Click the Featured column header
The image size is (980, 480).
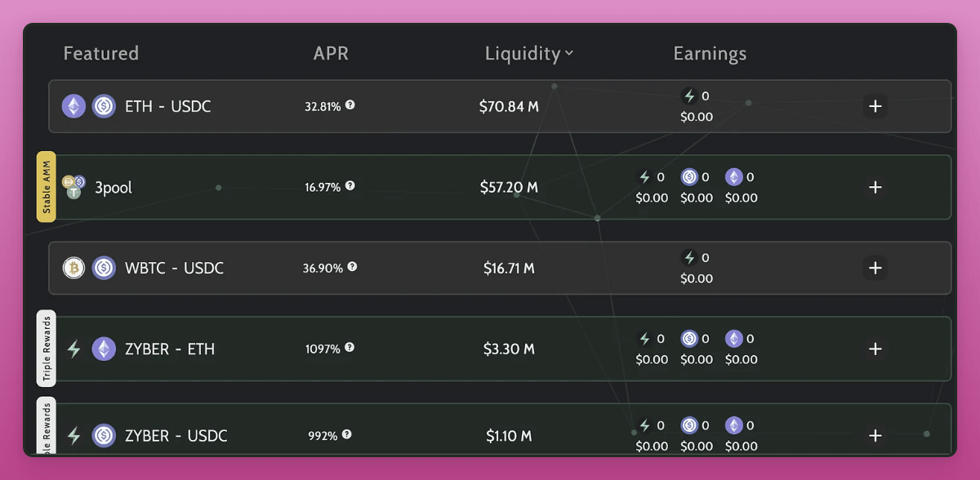(x=101, y=54)
